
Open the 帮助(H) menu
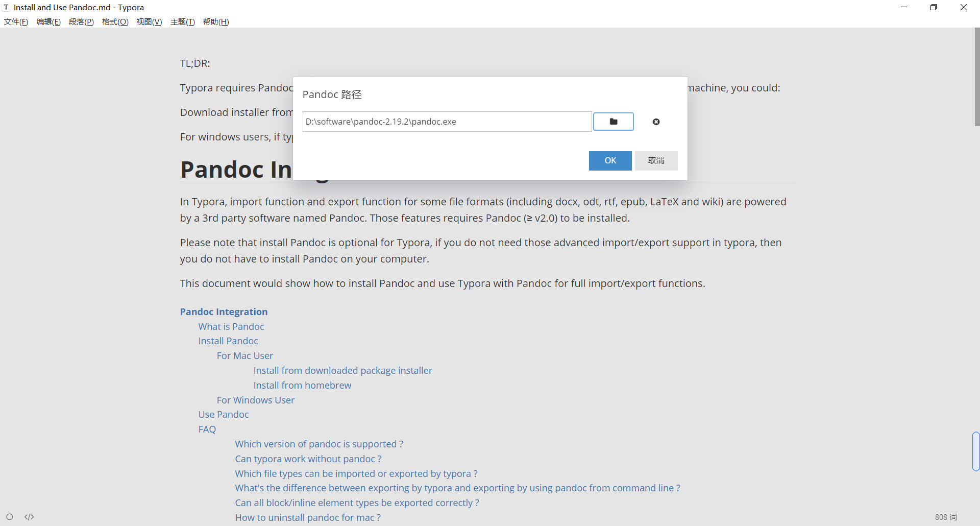216,21
